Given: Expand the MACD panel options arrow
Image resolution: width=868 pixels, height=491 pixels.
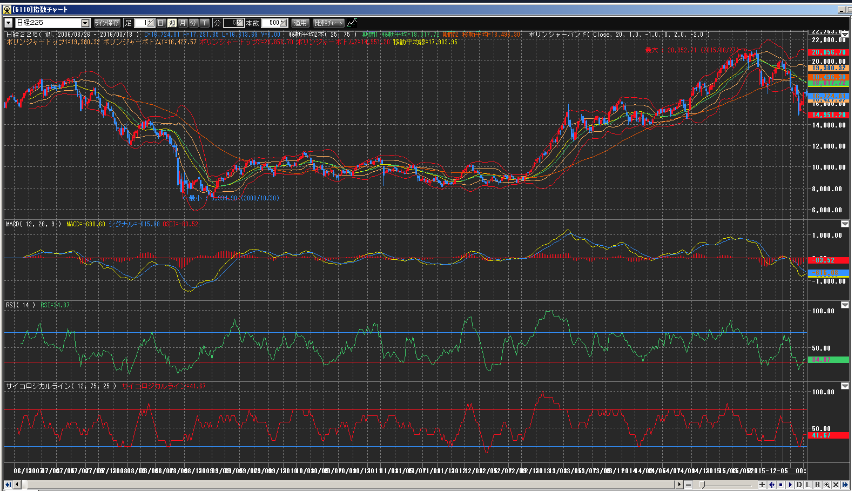Looking at the screenshot, I should (845, 224).
